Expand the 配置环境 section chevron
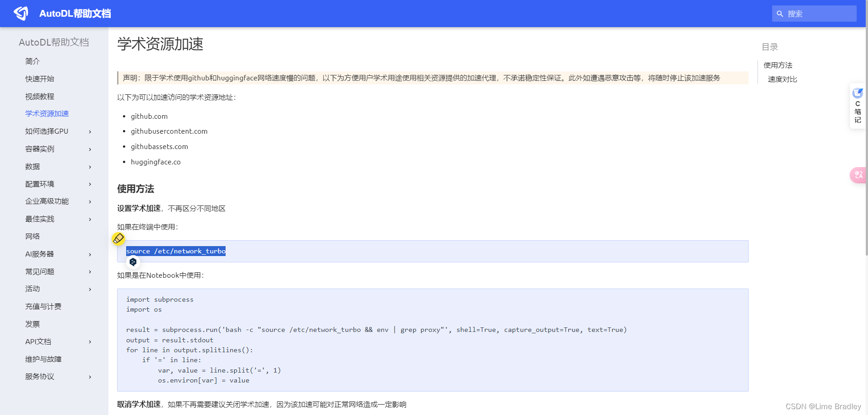 click(x=90, y=184)
